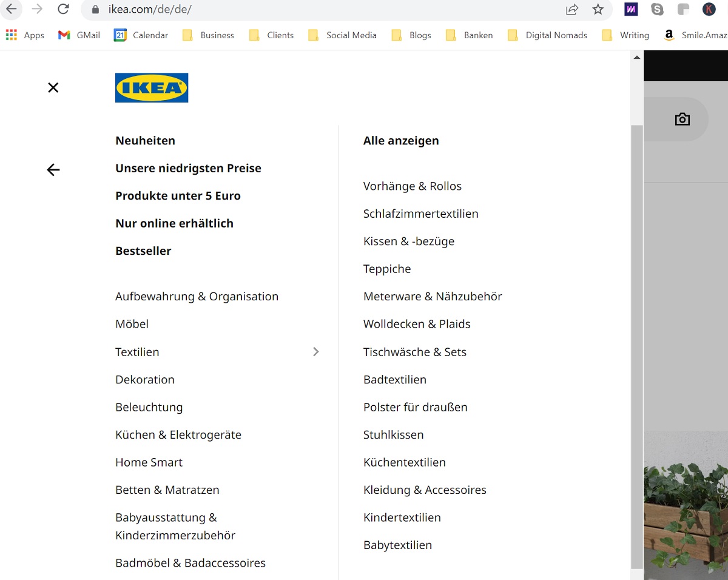
Task: Open Babytextilien subcategory
Action: (x=397, y=545)
